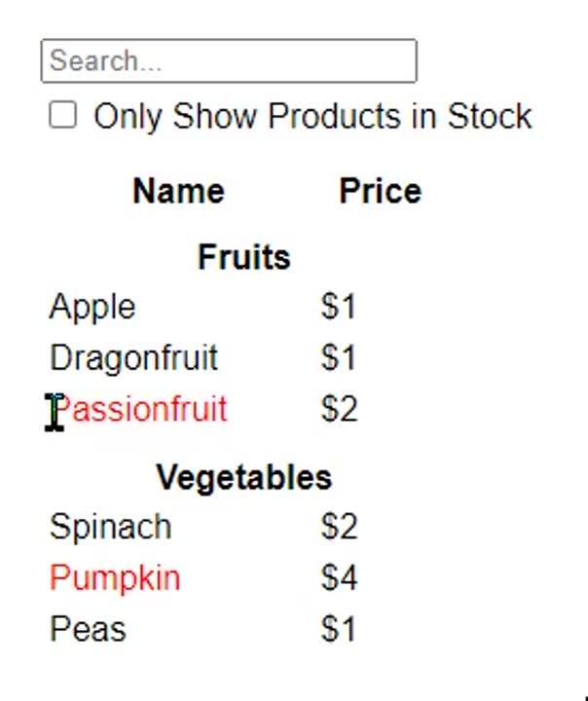This screenshot has width=588, height=701.
Task: Select the Spinach product name
Action: tap(110, 527)
